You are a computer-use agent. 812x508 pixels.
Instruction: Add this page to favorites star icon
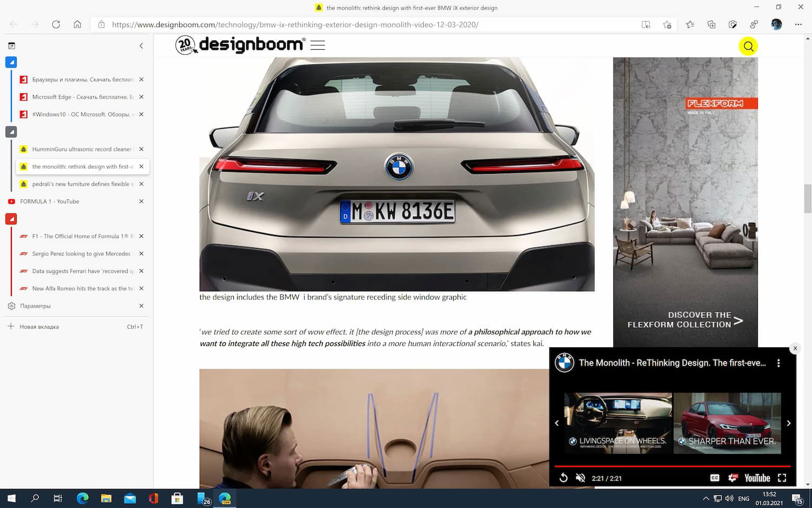[667, 24]
